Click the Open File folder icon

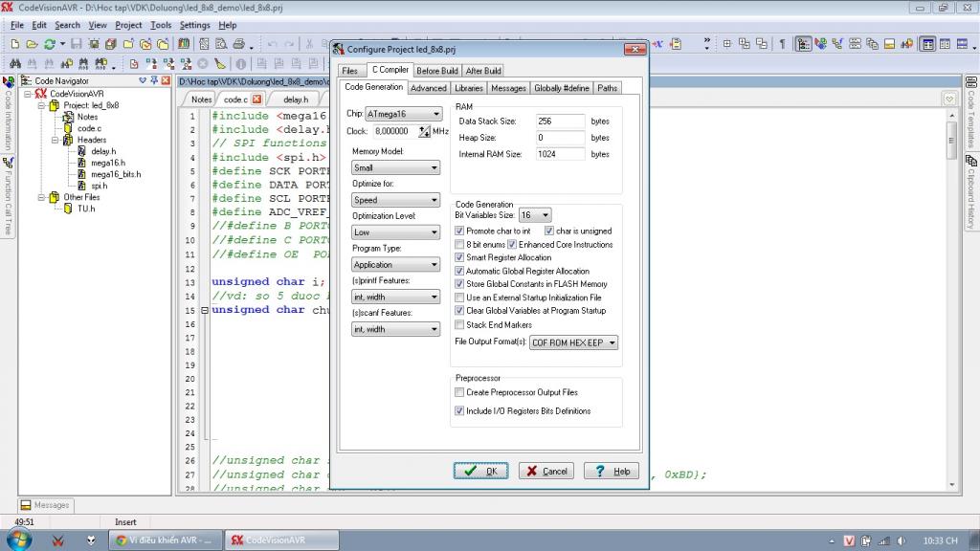32,44
